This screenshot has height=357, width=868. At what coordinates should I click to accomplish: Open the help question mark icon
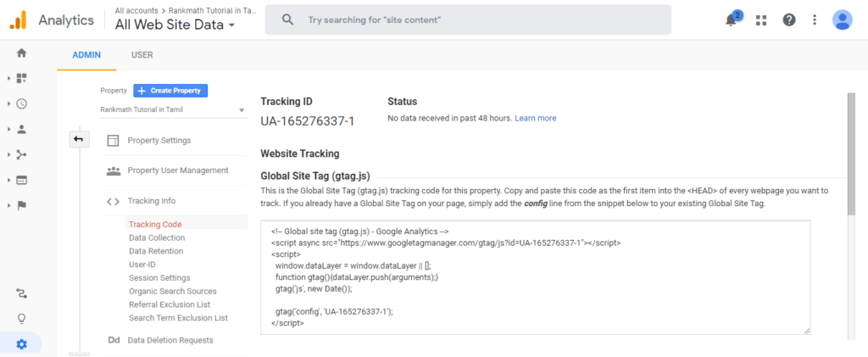click(789, 20)
